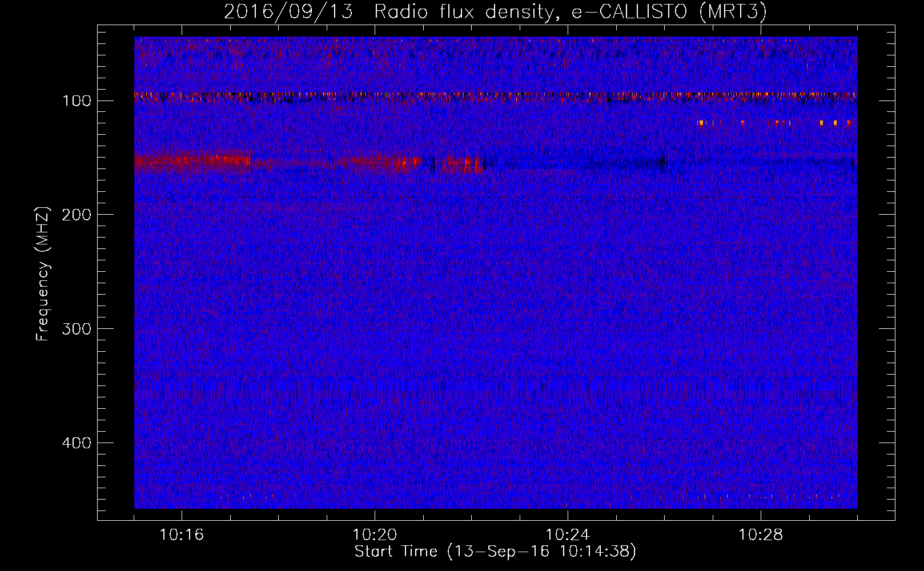Click the 400 frequency tick label
924x571 pixels.
[x=77, y=443]
